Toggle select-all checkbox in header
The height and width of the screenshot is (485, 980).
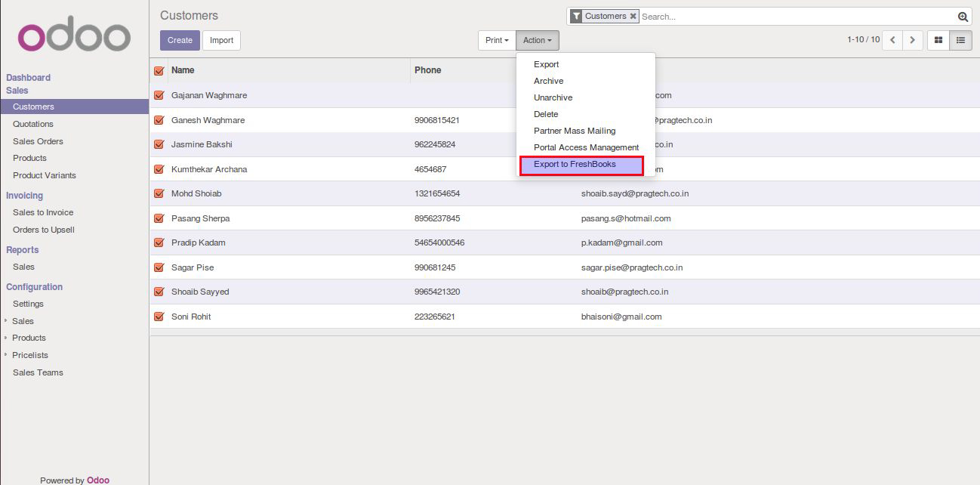click(x=159, y=70)
